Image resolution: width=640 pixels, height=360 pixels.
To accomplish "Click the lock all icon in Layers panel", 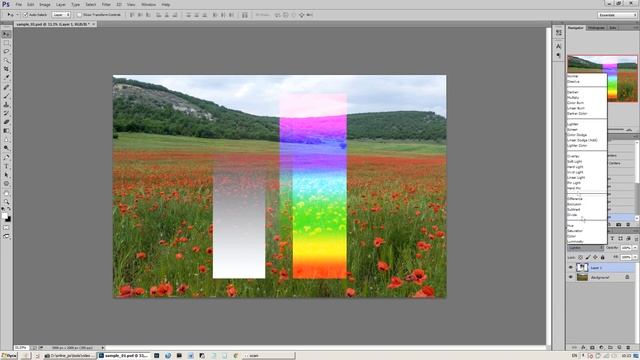I will click(602, 257).
